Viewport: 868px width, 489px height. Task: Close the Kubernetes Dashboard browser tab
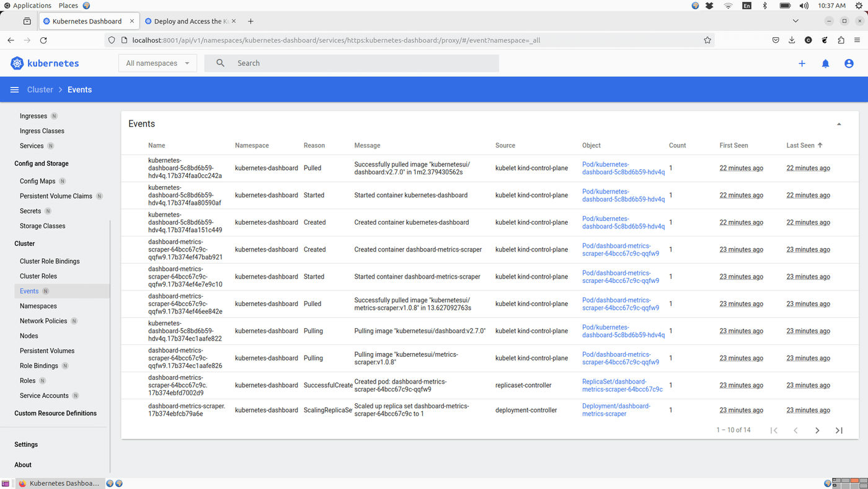(x=132, y=21)
